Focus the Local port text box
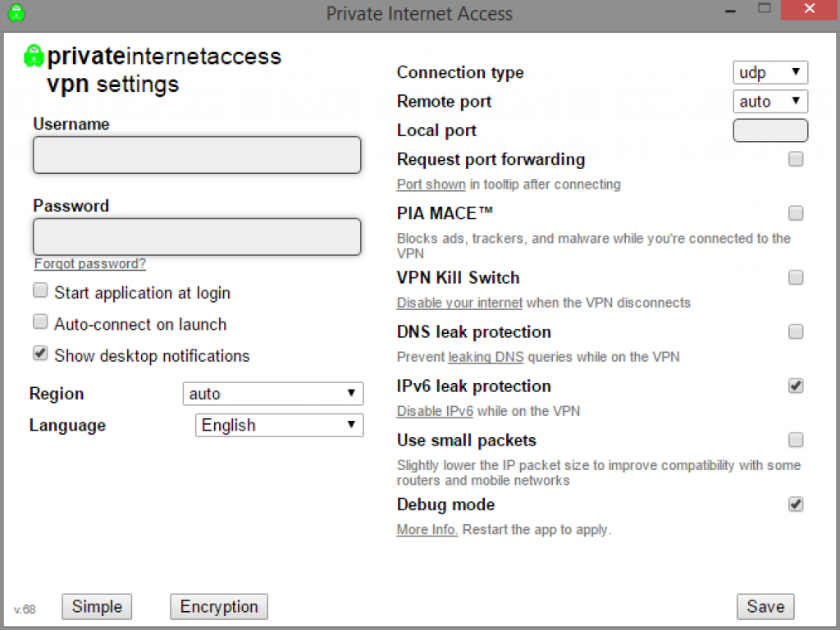 click(x=769, y=130)
